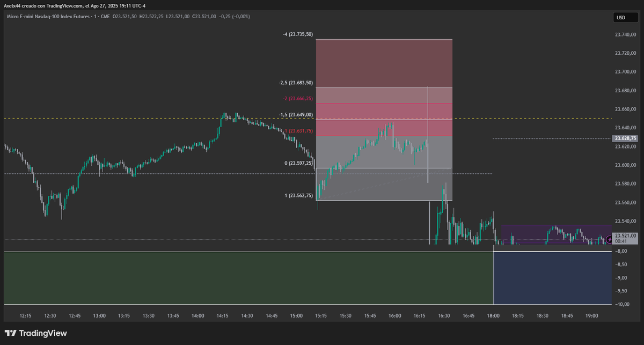
Task: Click the green zone in the bottom indicator
Action: point(241,277)
